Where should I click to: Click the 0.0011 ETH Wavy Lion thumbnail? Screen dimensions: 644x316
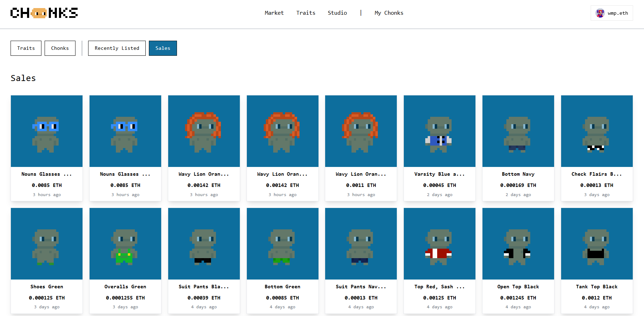click(x=361, y=131)
